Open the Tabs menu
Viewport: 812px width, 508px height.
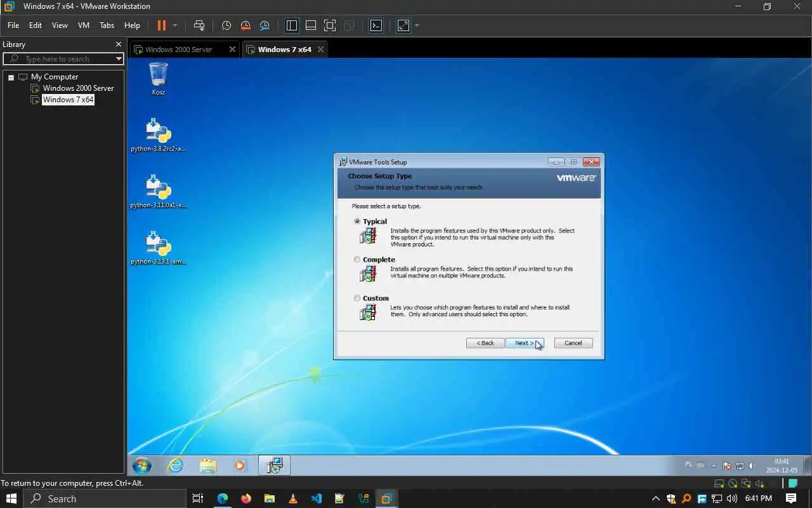(107, 25)
